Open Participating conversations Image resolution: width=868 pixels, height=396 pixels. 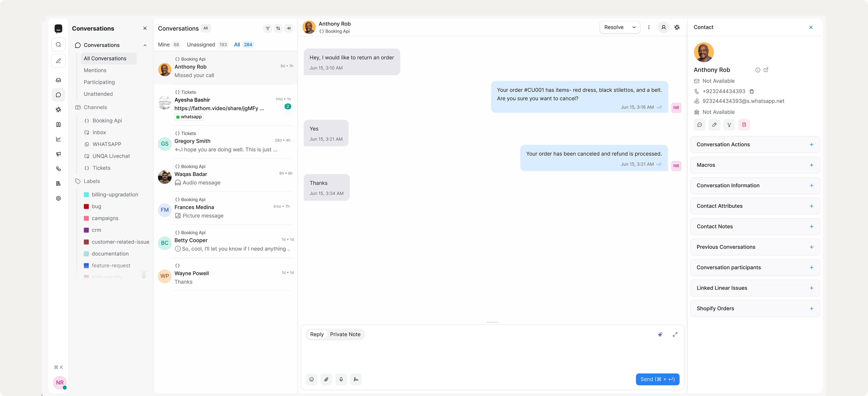pos(99,82)
